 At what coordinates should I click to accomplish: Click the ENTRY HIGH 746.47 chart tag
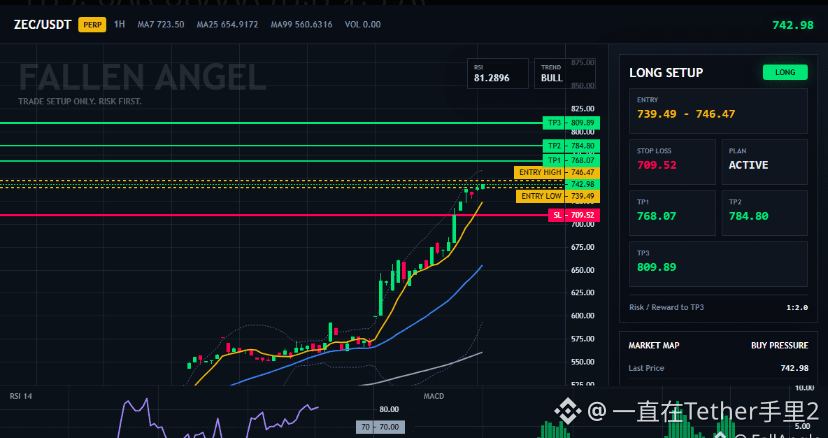point(557,172)
